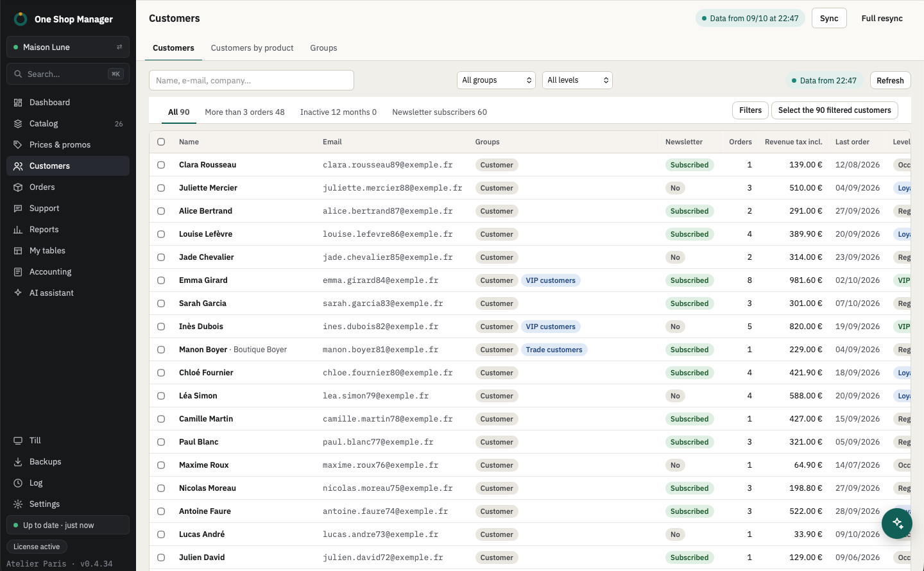Click the Catalog layers icon
Screen dimensions: 924x571
pos(18,124)
